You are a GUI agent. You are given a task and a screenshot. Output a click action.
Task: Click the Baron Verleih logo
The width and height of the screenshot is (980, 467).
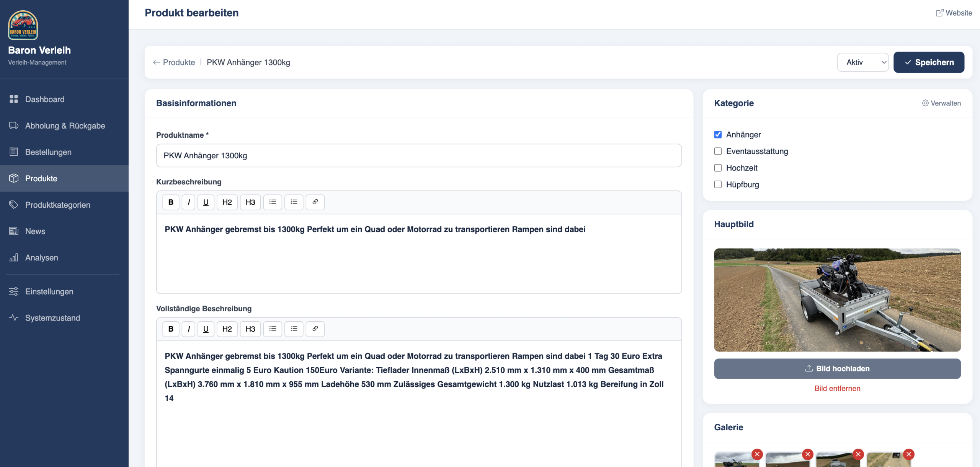click(23, 25)
